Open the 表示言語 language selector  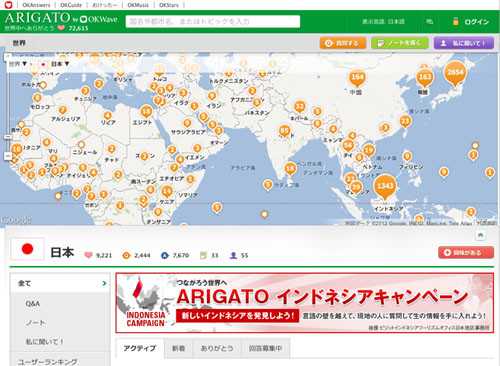pos(383,22)
